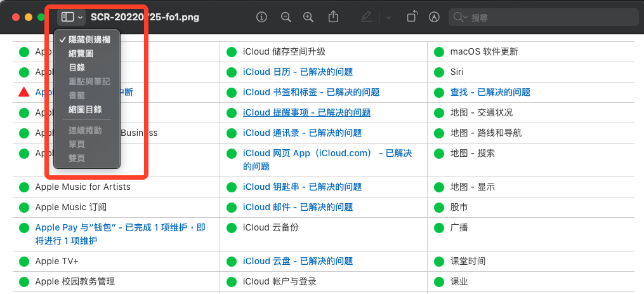This screenshot has height=294, width=644.
Task: Click the Share icon in toolbar
Action: click(x=333, y=17)
